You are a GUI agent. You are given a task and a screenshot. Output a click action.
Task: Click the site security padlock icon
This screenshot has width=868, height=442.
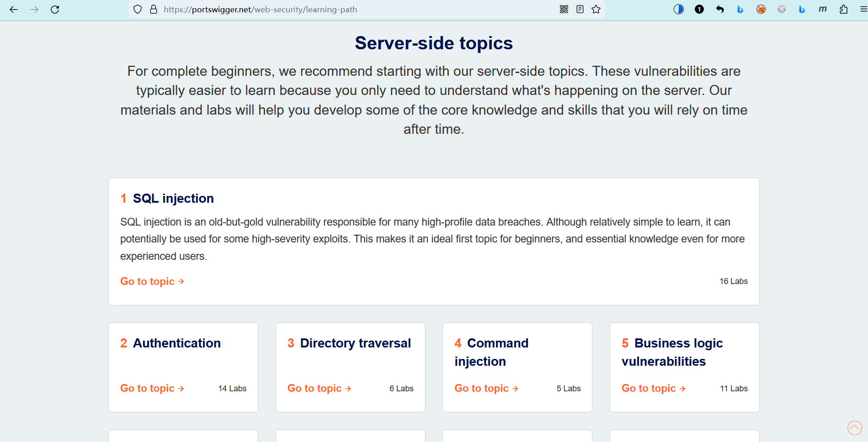tap(154, 9)
